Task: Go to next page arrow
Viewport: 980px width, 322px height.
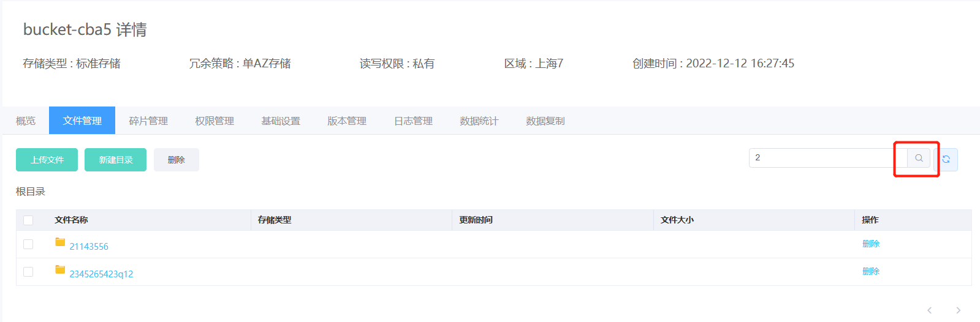Action: pos(959,310)
